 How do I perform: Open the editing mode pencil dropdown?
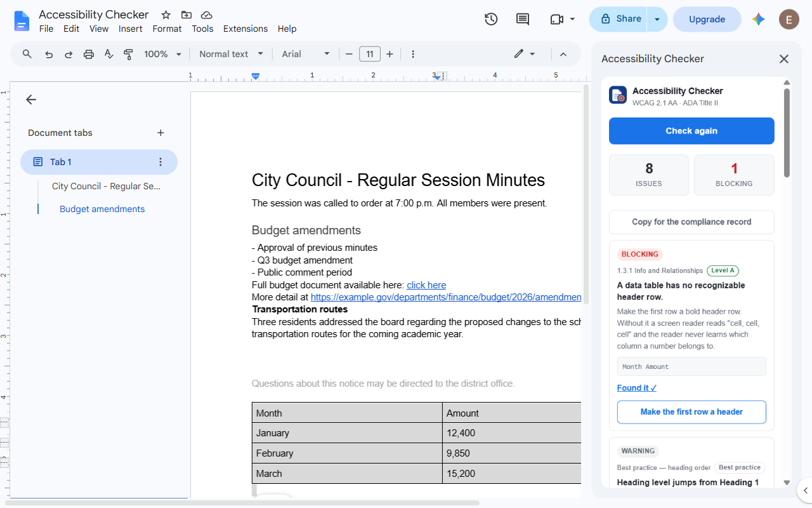click(525, 54)
